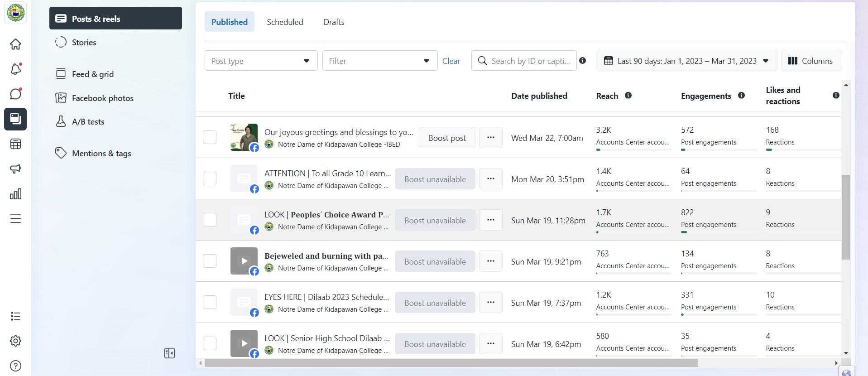Open the Home icon in left rail
Screen dimensions: 868x376
point(15,44)
